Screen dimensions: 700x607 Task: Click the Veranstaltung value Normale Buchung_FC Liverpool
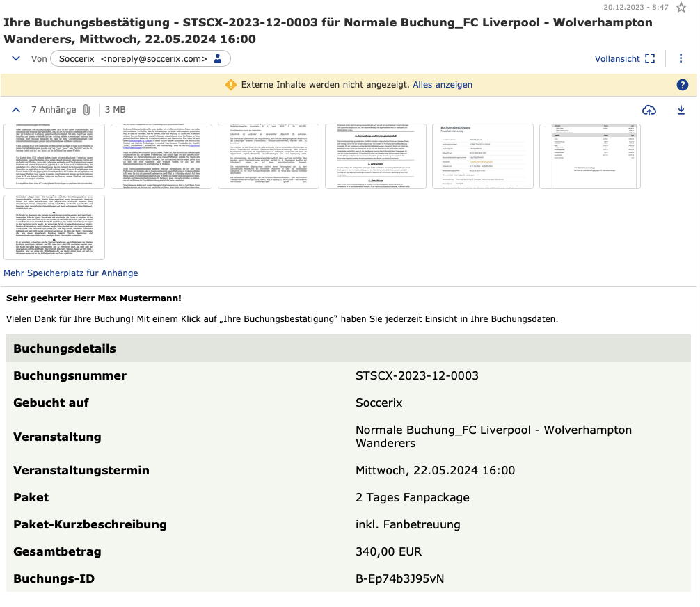pos(494,437)
